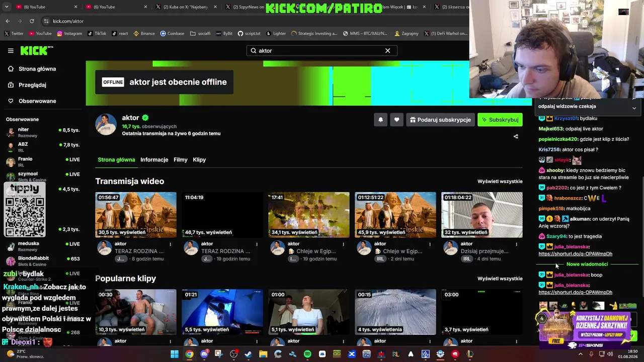644x362 pixels.
Task: Toggle the notification bell for aktor
Action: click(x=381, y=120)
